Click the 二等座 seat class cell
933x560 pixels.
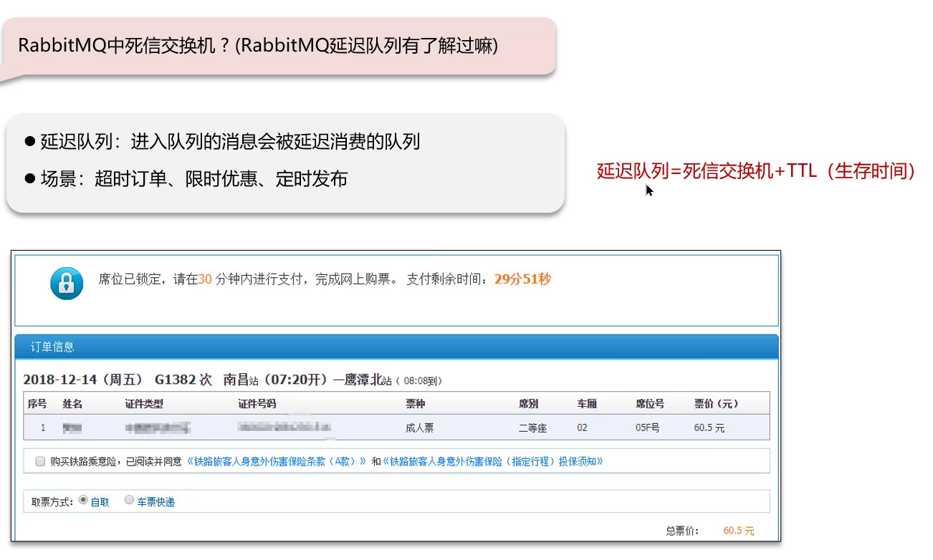pos(532,428)
